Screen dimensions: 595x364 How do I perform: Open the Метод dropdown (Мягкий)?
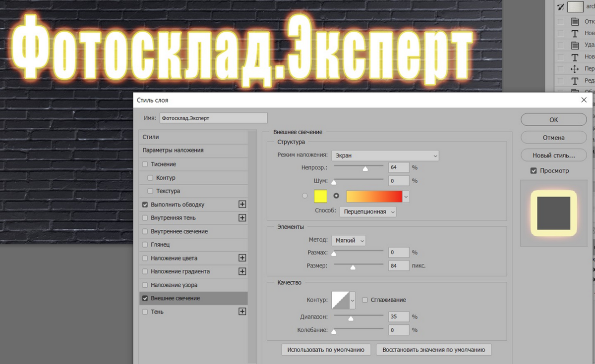coord(348,240)
